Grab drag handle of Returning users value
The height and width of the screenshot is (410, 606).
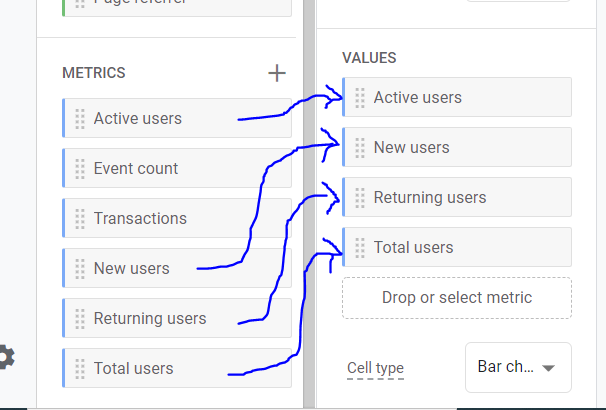point(360,197)
